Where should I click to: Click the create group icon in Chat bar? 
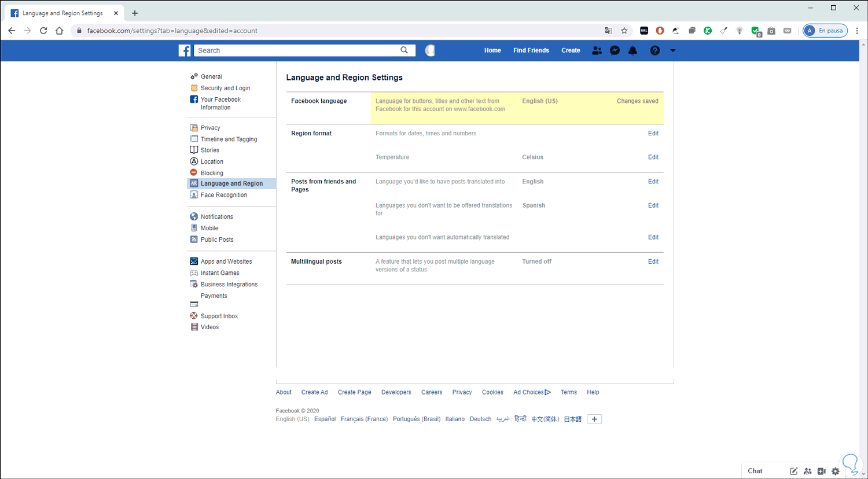[807, 471]
